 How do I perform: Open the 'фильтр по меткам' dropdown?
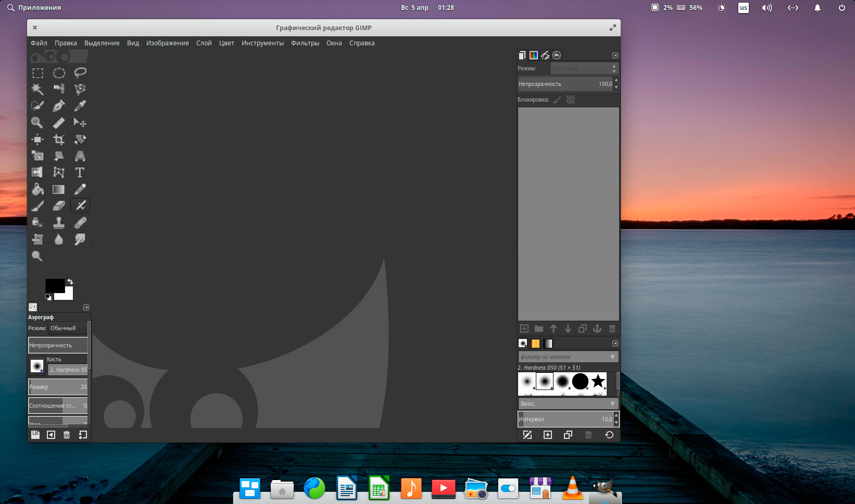568,357
